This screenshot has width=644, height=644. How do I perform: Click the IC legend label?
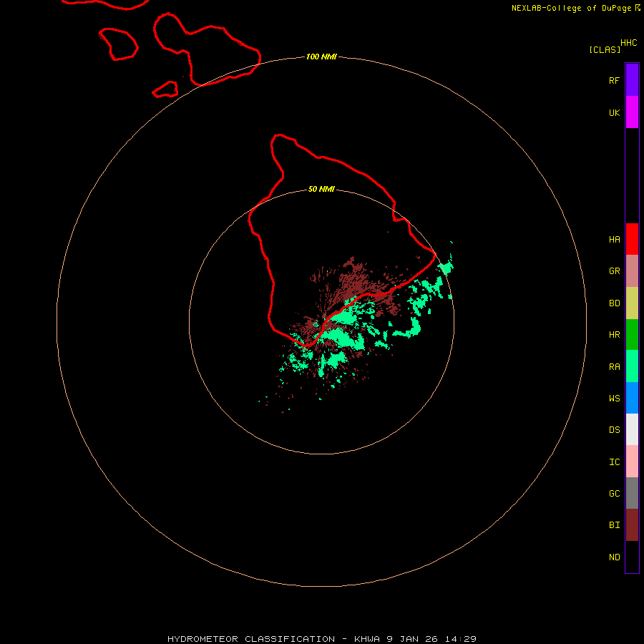614,462
